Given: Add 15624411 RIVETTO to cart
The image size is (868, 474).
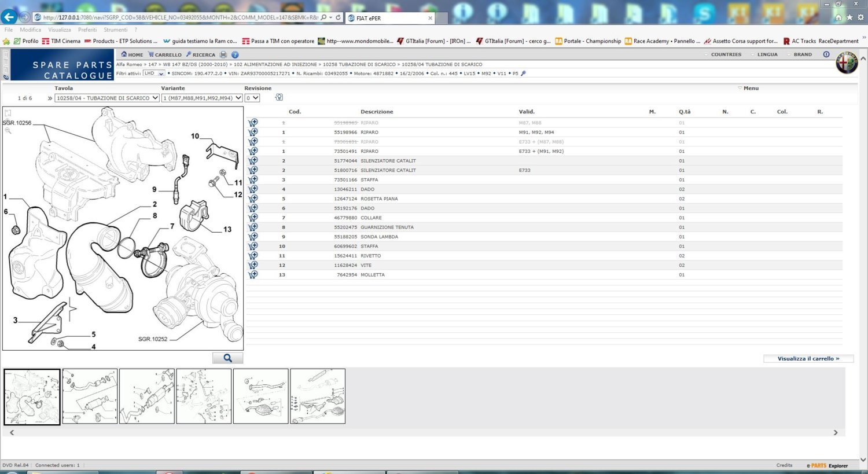Looking at the screenshot, I should (253, 255).
